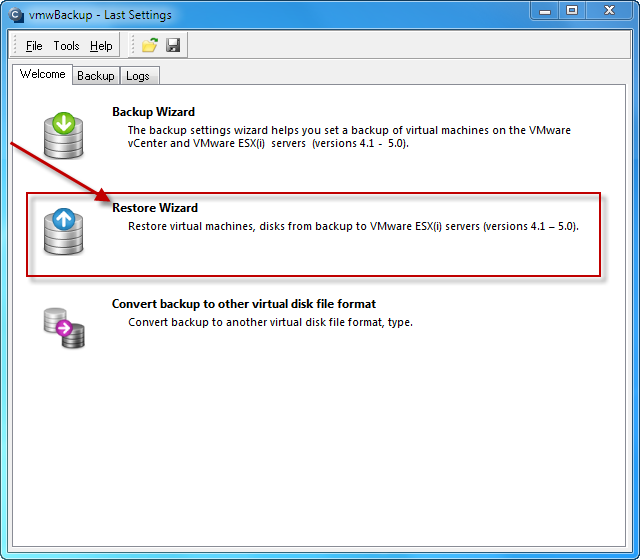Click the Convert backup disk icon

pos(64,328)
